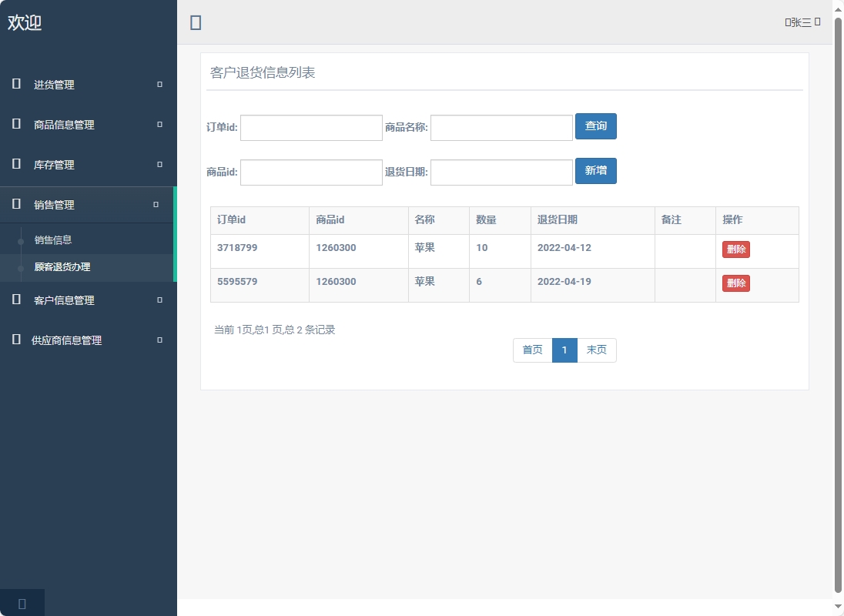Click the 供应商信息管理 icon in the sidebar
The height and width of the screenshot is (616, 844).
[15, 340]
